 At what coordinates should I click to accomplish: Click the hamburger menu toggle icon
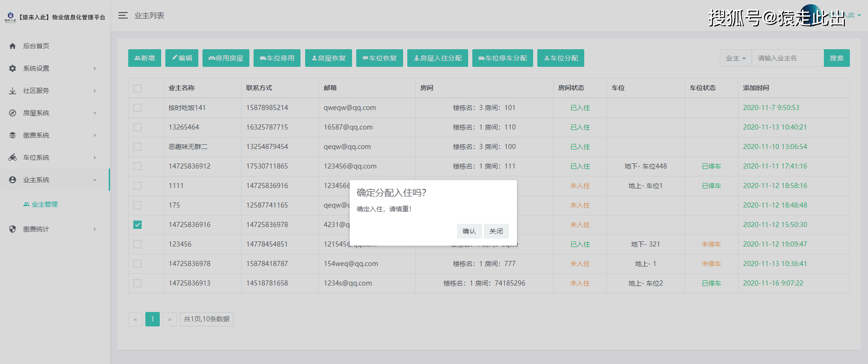point(123,15)
